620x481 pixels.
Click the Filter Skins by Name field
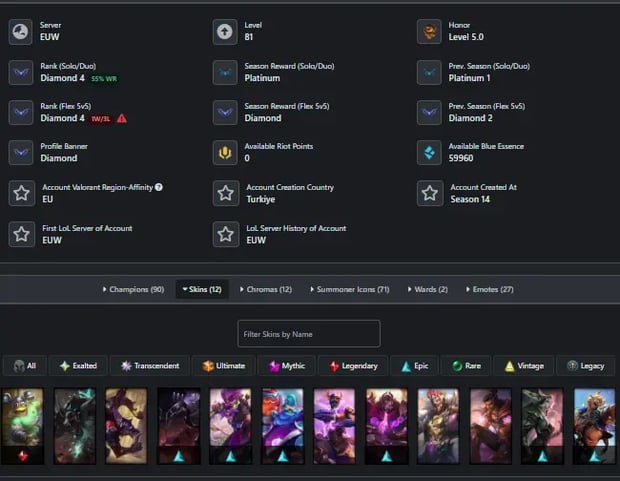click(x=309, y=334)
